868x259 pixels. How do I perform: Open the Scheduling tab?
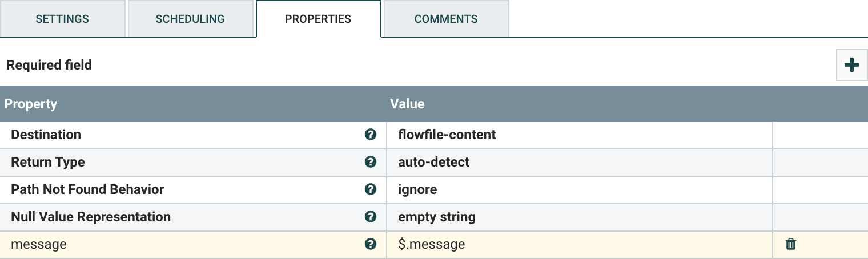point(191,19)
